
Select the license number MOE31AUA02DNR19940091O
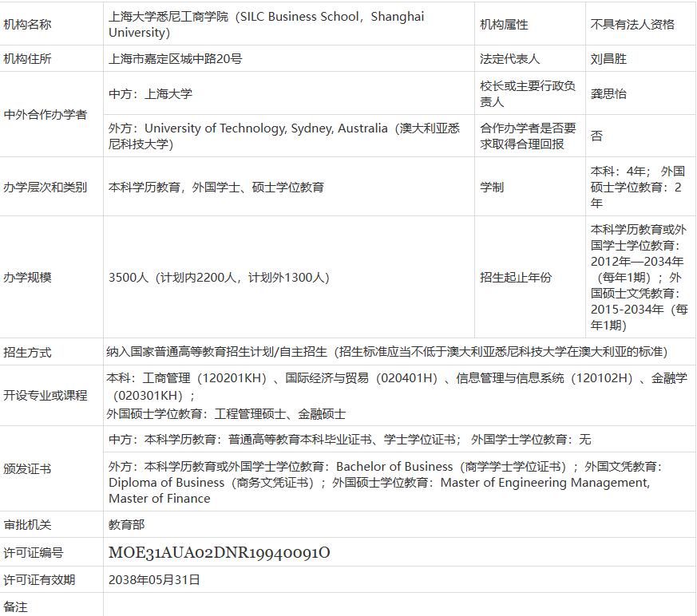219,552
